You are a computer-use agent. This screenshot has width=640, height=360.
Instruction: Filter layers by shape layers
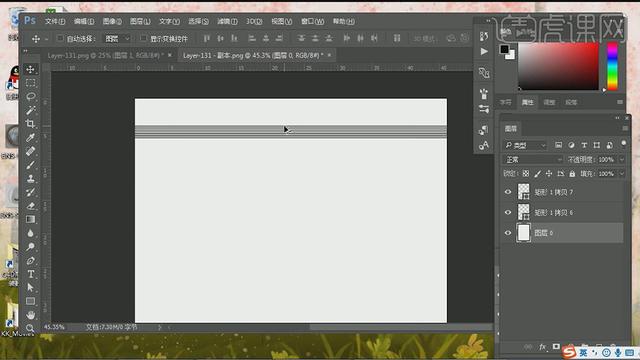click(x=597, y=145)
